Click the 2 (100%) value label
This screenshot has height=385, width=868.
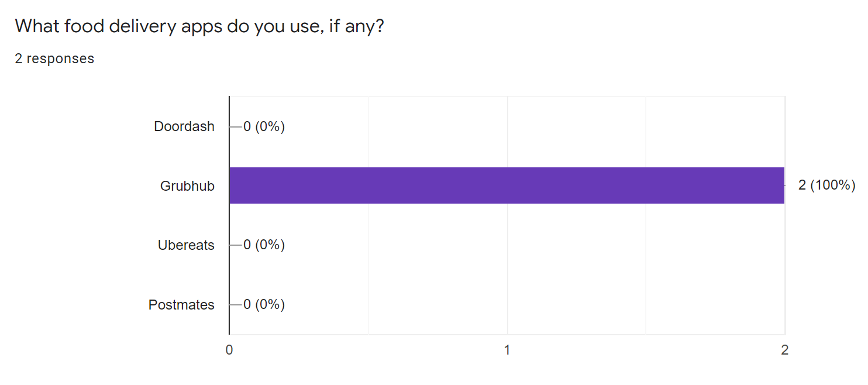coord(826,185)
